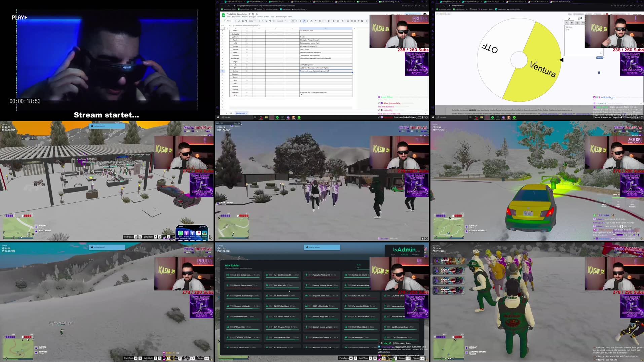Screen dimensions: 644x362
Task: Open the borders tool in Sheets toolbar
Action: pyautogui.click(x=319, y=21)
